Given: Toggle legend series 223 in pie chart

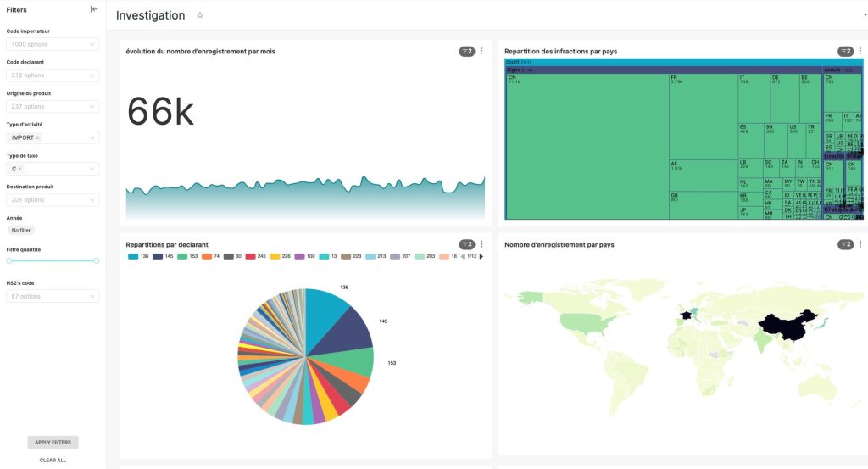Looking at the screenshot, I should click(x=351, y=256).
